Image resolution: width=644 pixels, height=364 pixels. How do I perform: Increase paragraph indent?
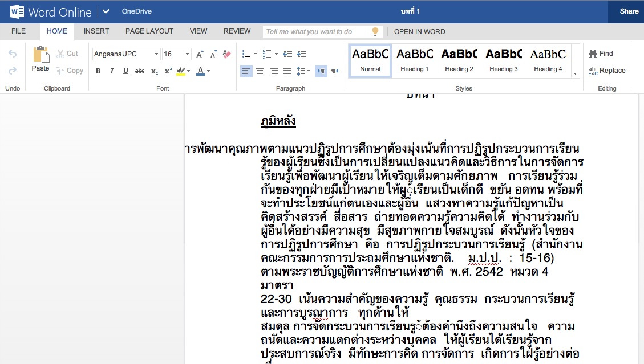click(x=300, y=54)
